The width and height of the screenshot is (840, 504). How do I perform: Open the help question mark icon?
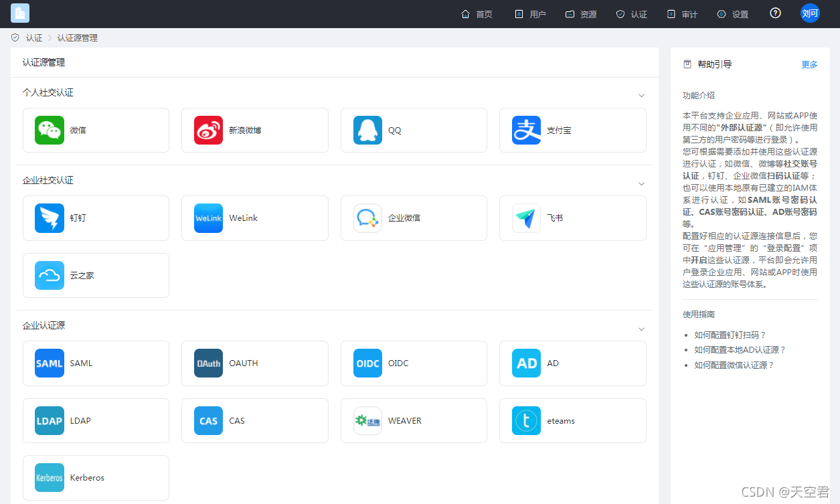pos(775,13)
